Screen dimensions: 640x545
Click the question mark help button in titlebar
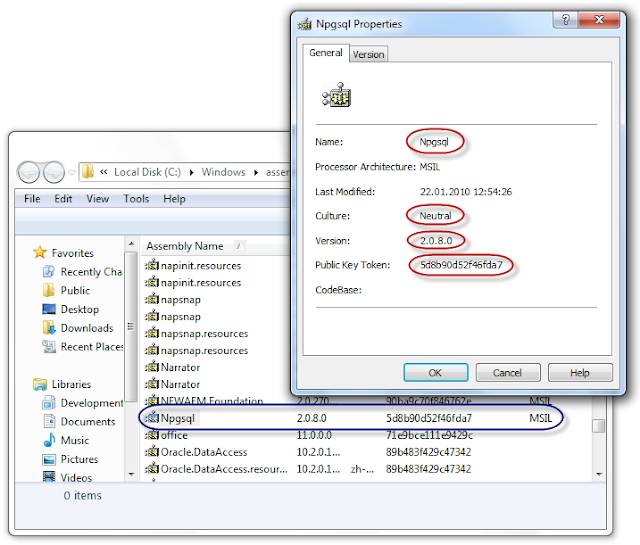tap(565, 19)
